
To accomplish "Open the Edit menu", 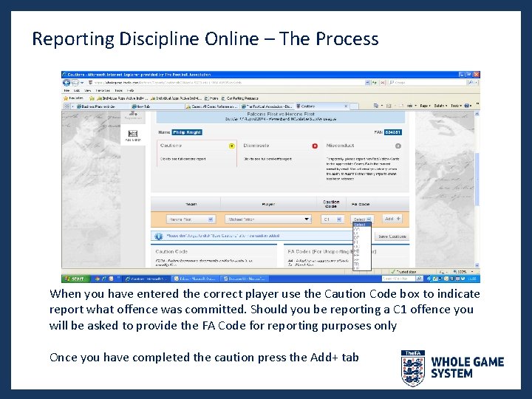I will 77,91.
